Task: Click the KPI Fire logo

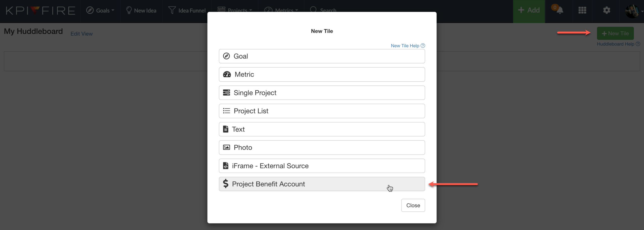Action: pos(40,11)
